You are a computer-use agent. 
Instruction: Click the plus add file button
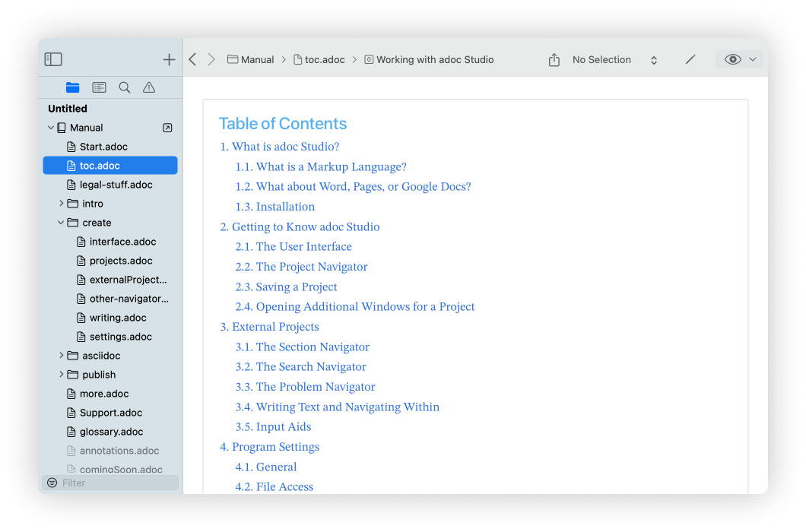click(169, 59)
